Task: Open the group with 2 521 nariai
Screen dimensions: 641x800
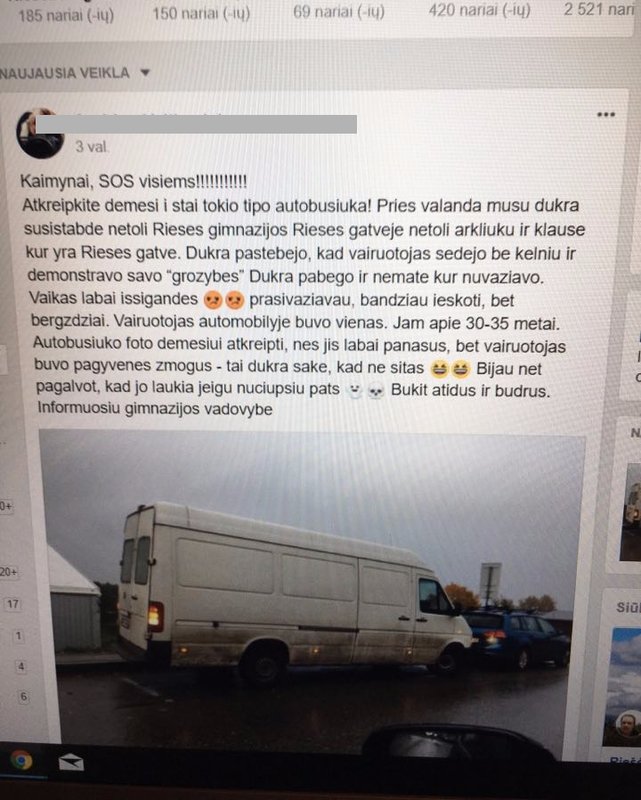Action: coord(600,9)
